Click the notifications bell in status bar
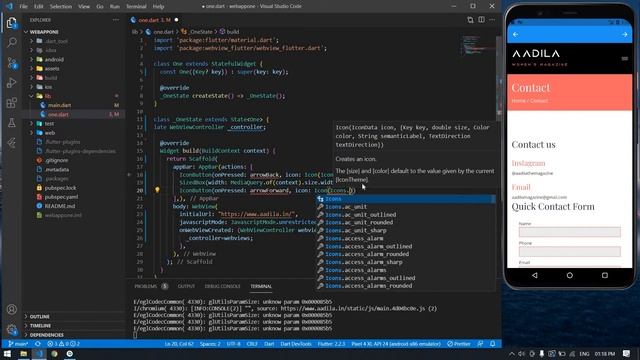 click(493, 344)
